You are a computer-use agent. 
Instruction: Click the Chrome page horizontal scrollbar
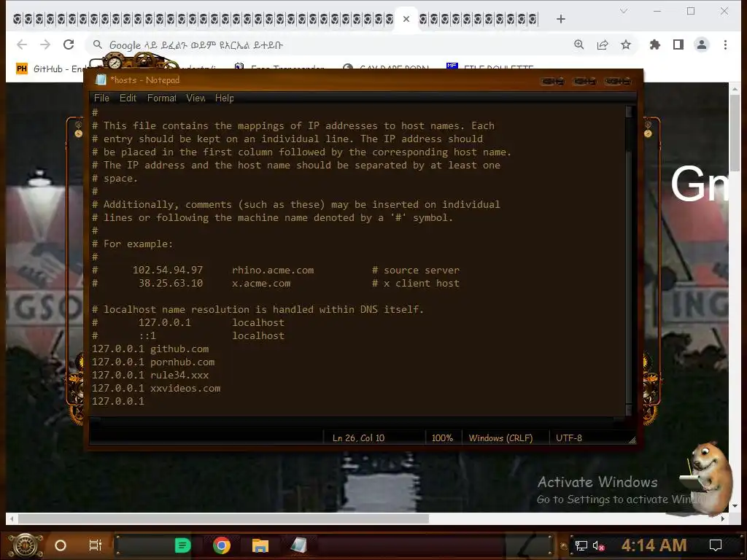tap(223, 518)
